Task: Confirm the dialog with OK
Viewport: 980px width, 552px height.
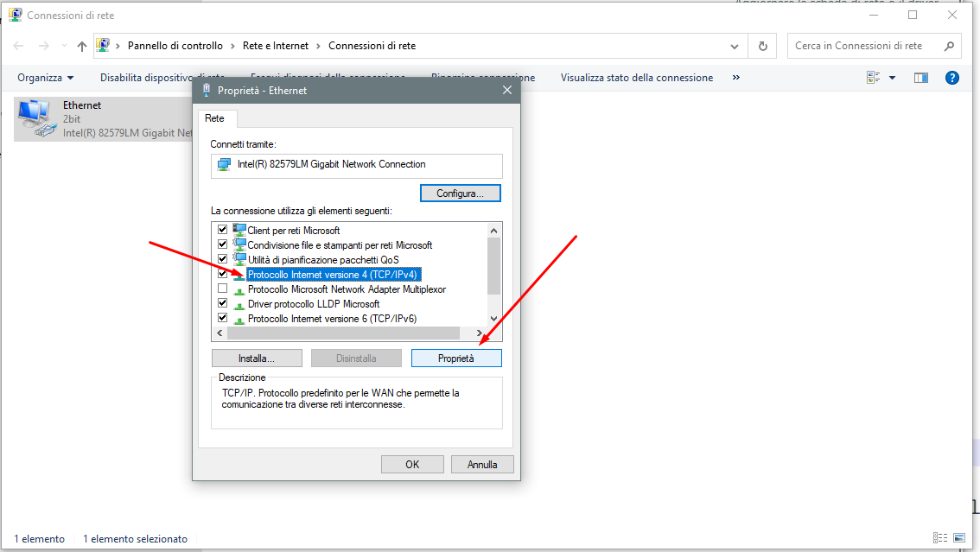Action: pos(412,464)
